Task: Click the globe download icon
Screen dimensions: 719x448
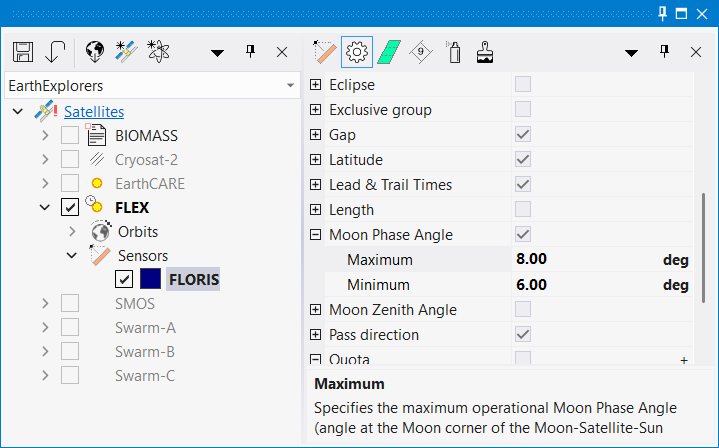Action: point(95,52)
